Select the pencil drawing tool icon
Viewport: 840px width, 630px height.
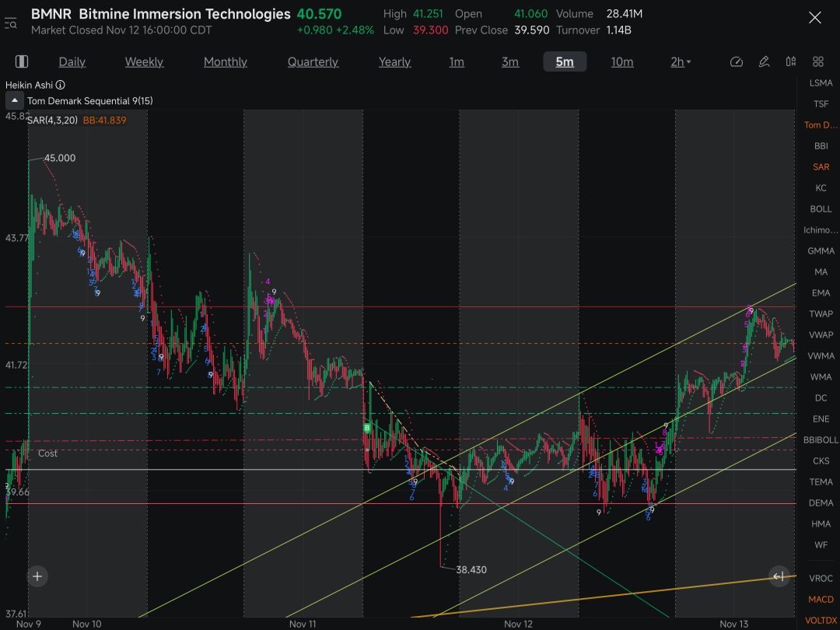pyautogui.click(x=764, y=61)
